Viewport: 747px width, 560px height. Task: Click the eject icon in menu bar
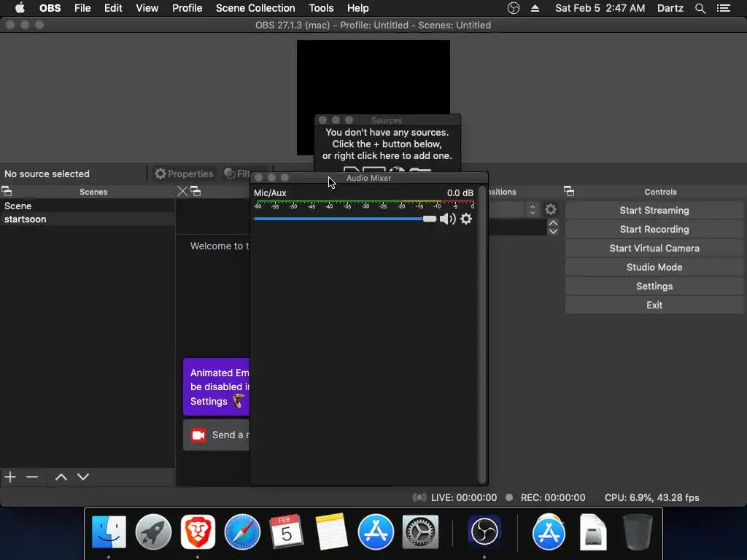[x=535, y=8]
